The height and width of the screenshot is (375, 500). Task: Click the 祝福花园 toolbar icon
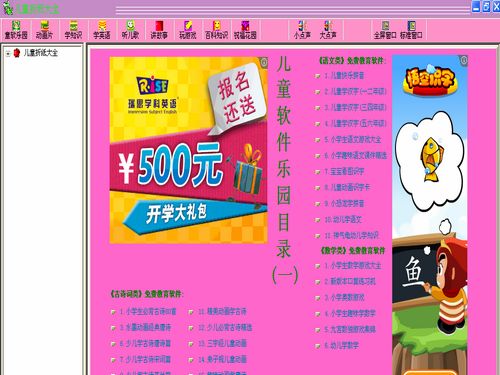[x=245, y=30]
